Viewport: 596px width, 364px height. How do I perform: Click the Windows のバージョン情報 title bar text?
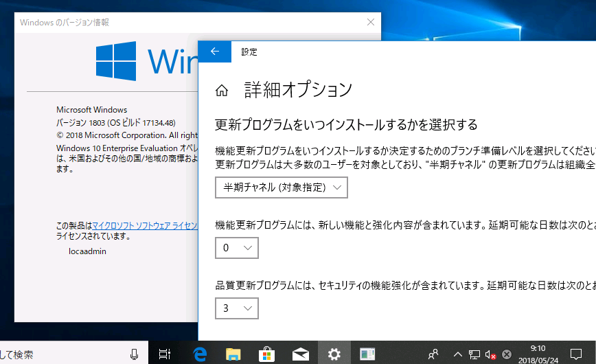tap(65, 23)
